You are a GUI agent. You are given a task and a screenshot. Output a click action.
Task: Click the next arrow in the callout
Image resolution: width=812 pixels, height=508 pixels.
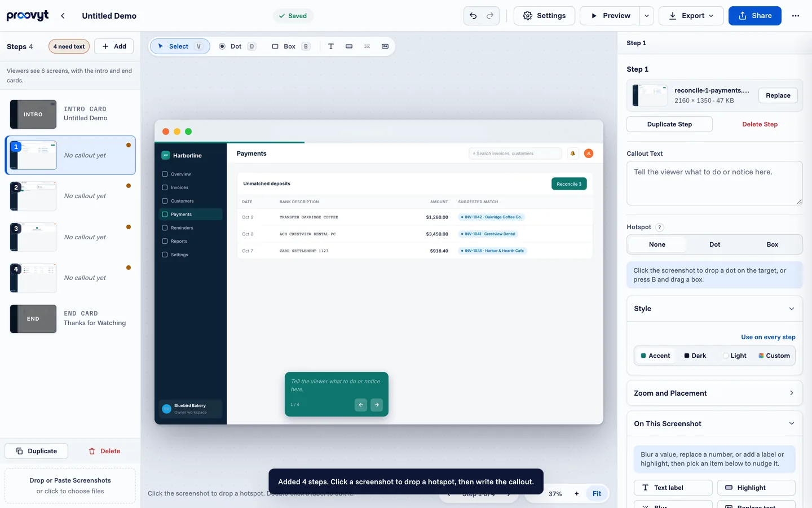coord(377,405)
